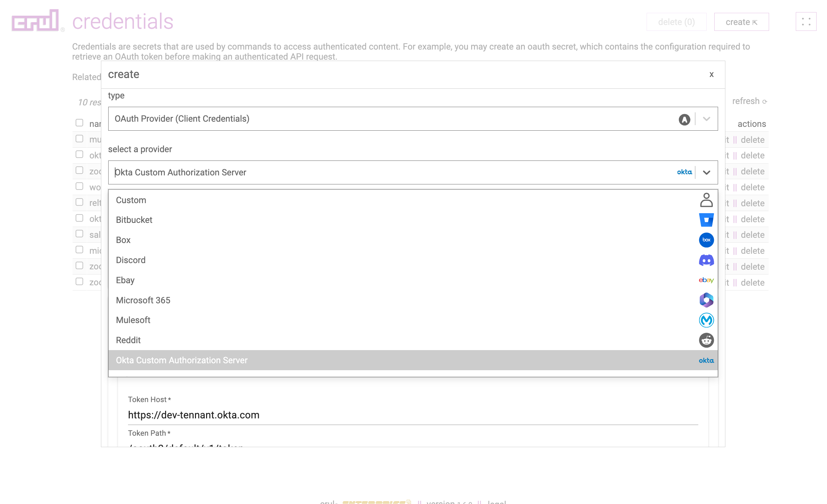Click the actions column header
Screen dimensions: 827x504
pos(752,124)
